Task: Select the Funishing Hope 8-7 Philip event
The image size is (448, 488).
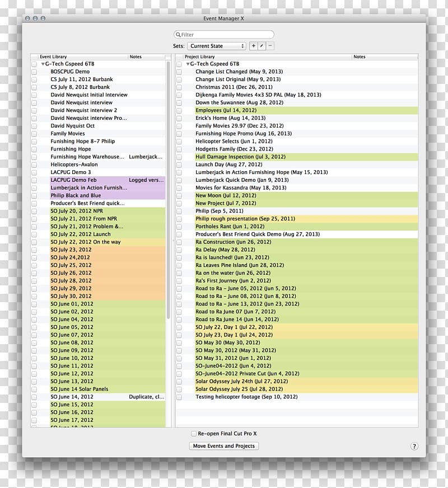Action: point(83,141)
